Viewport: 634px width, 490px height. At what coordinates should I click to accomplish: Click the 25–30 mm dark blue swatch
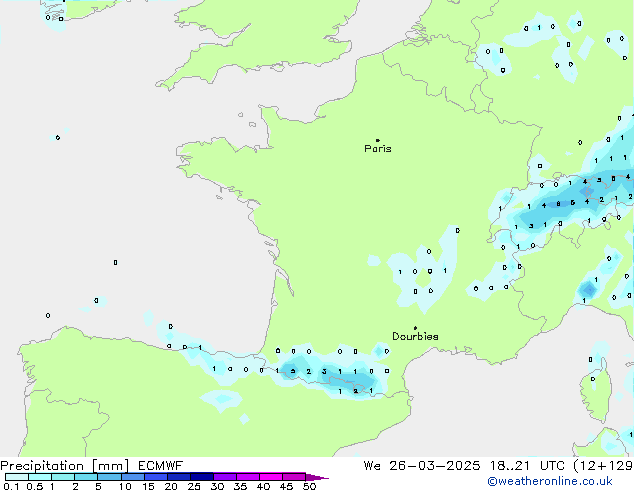(202, 477)
